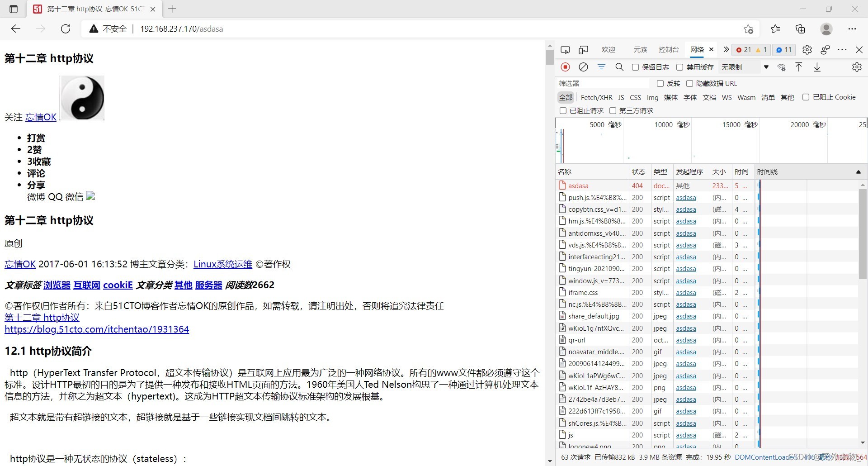Viewport: 868px width, 466px height.
Task: Toggle the network filter funnel
Action: 601,67
